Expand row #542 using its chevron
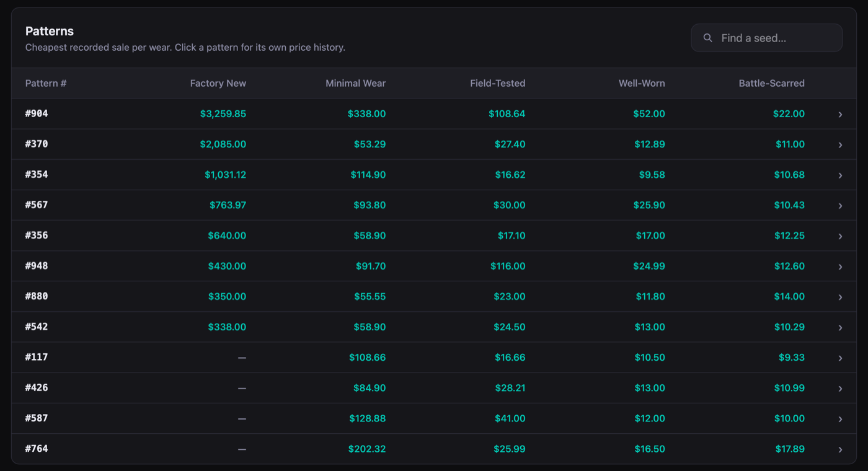This screenshot has width=868, height=471. pyautogui.click(x=840, y=327)
